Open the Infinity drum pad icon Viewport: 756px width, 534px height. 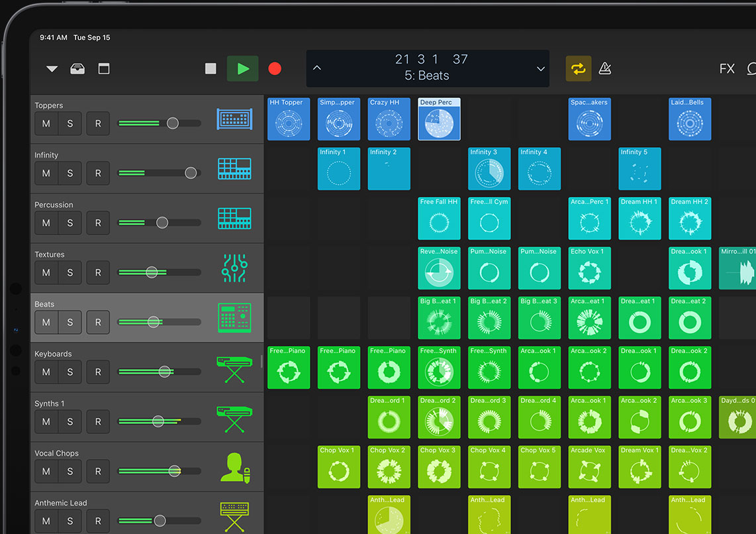(234, 169)
